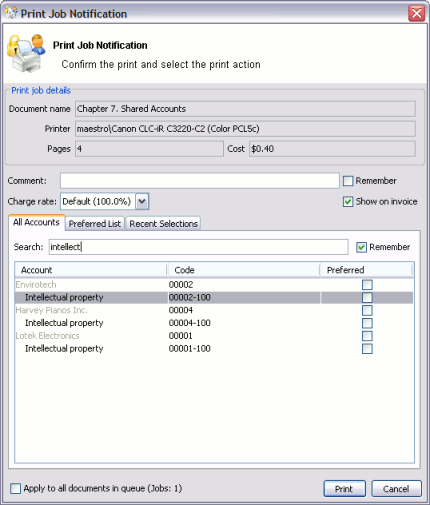Mark Envirotech 00002 as preferred
This screenshot has width=430, height=505.
click(367, 285)
